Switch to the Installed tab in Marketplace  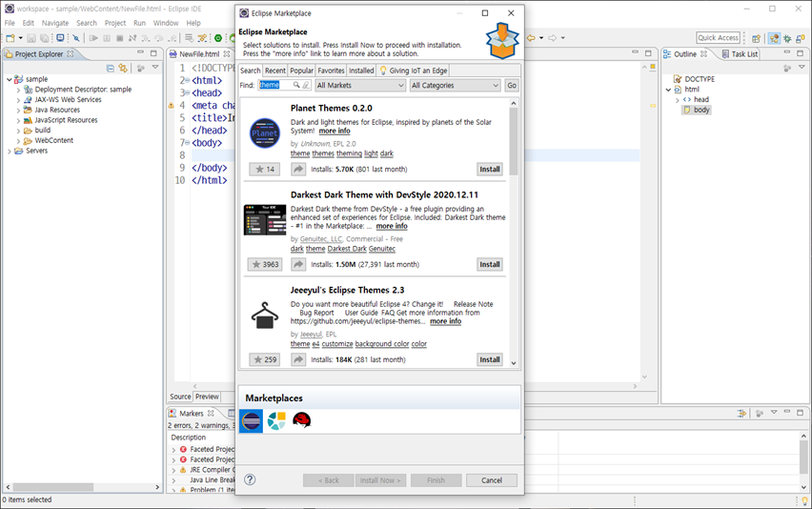click(x=361, y=71)
